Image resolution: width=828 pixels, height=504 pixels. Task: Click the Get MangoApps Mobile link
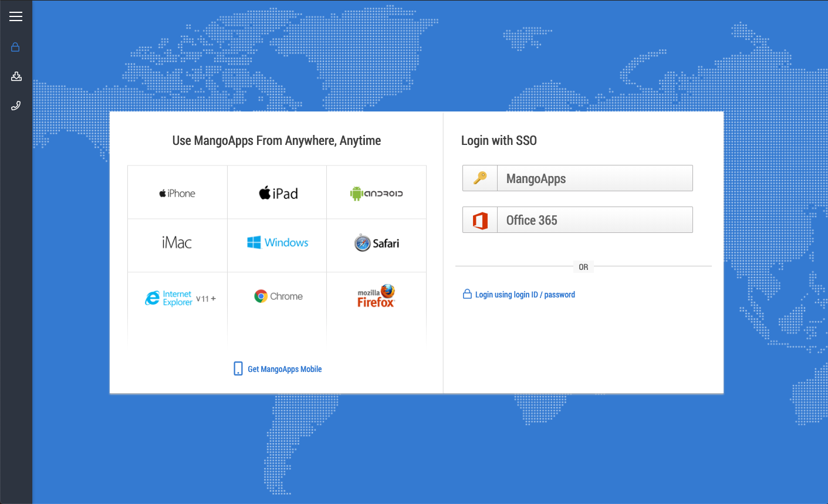tap(285, 369)
